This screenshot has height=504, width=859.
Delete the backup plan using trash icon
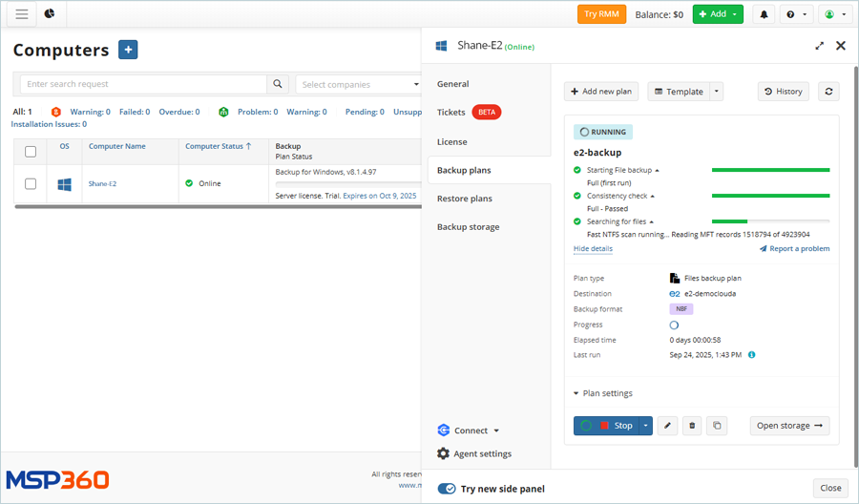[692, 426]
